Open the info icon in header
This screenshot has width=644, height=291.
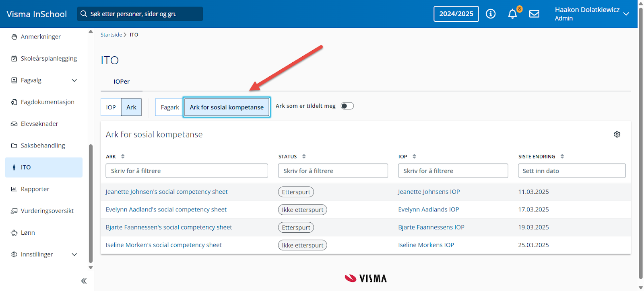[490, 14]
